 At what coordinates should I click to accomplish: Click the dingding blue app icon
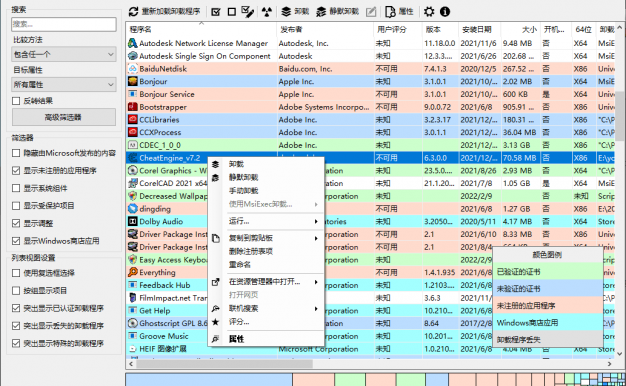(x=133, y=208)
